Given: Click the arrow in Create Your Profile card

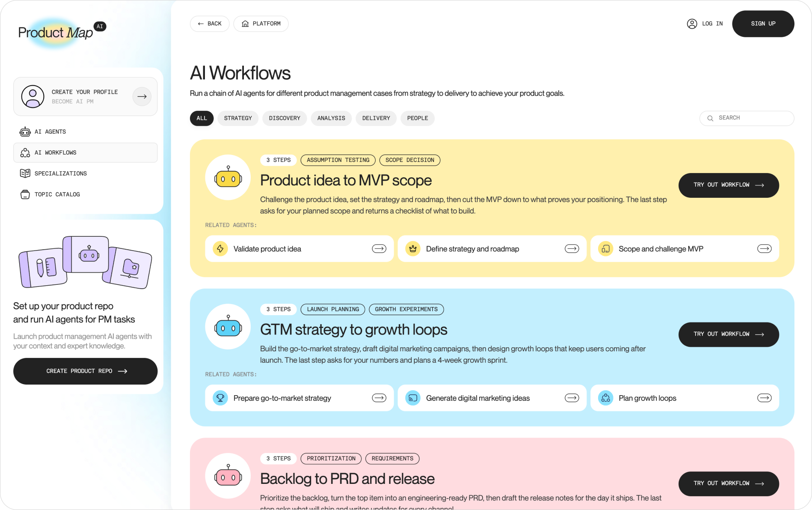Looking at the screenshot, I should (142, 96).
